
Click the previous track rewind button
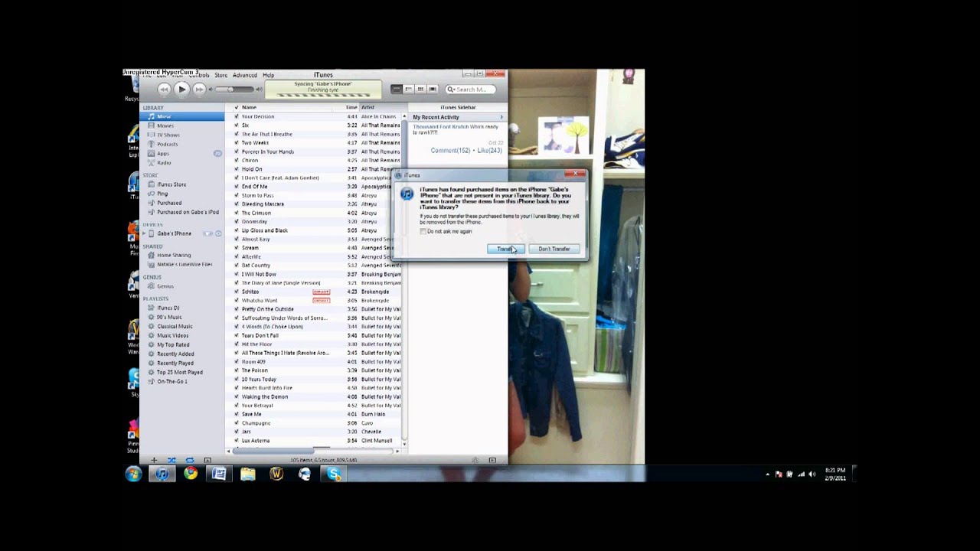(x=164, y=90)
